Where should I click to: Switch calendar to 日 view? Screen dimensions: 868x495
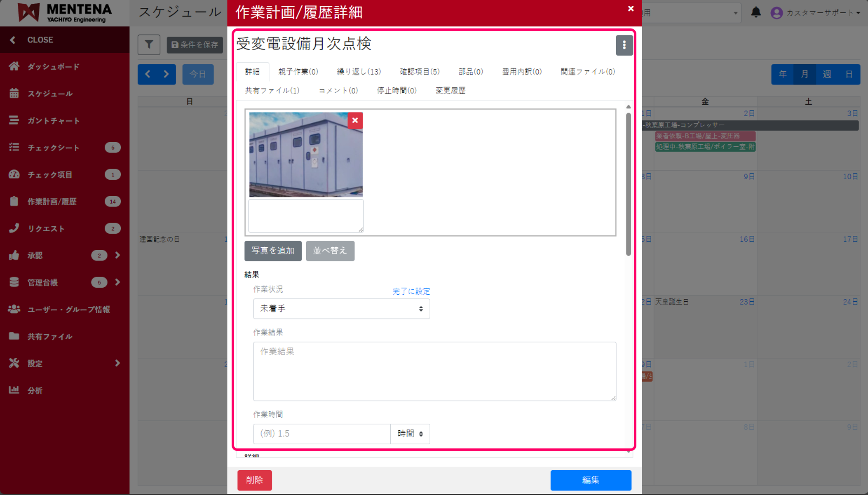click(x=849, y=74)
